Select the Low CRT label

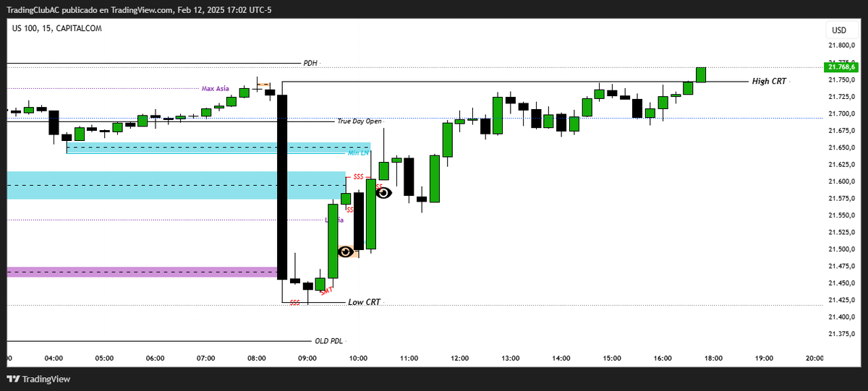[x=364, y=302]
